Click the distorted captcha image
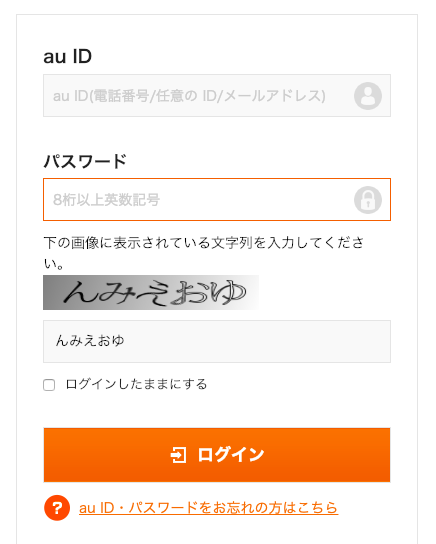436x544 pixels. pos(151,292)
